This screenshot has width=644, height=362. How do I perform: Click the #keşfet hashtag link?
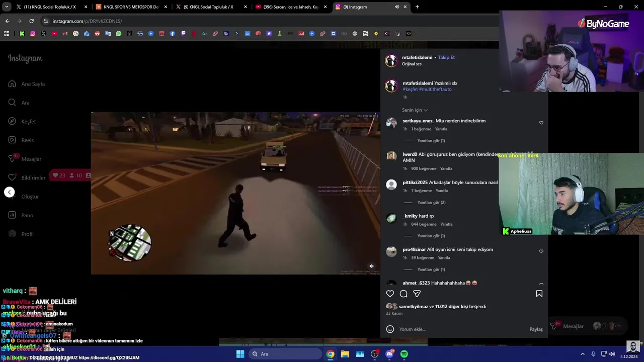click(x=410, y=89)
